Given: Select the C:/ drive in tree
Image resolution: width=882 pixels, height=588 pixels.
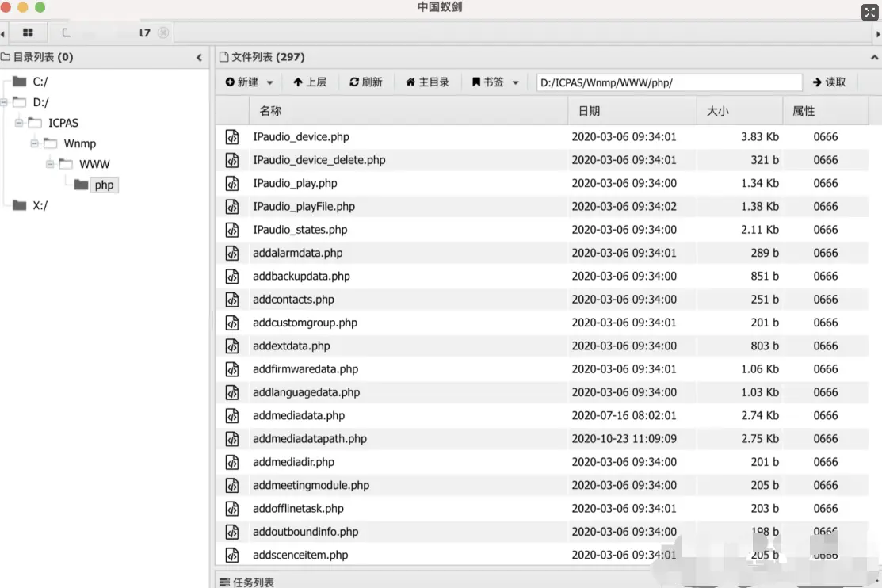Looking at the screenshot, I should 40,82.
